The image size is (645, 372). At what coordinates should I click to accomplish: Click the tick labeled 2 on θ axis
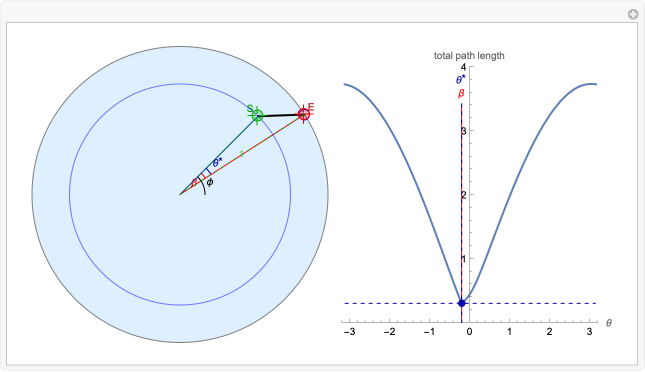(550, 332)
